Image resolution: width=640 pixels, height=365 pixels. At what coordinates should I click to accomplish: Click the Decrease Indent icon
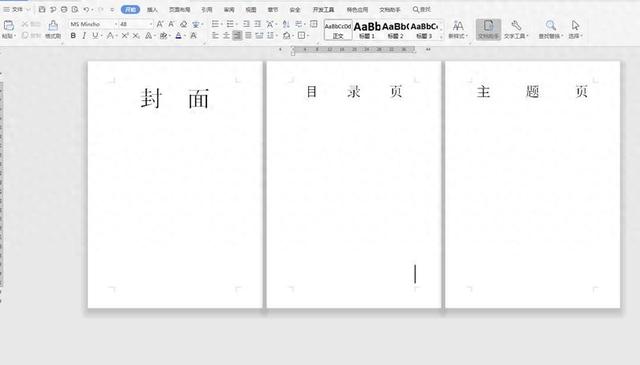click(x=246, y=24)
